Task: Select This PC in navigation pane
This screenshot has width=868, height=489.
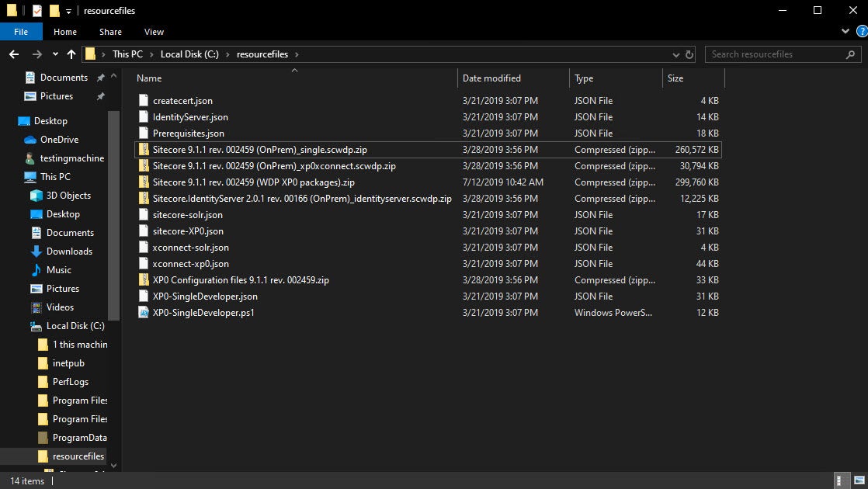Action: pos(55,177)
